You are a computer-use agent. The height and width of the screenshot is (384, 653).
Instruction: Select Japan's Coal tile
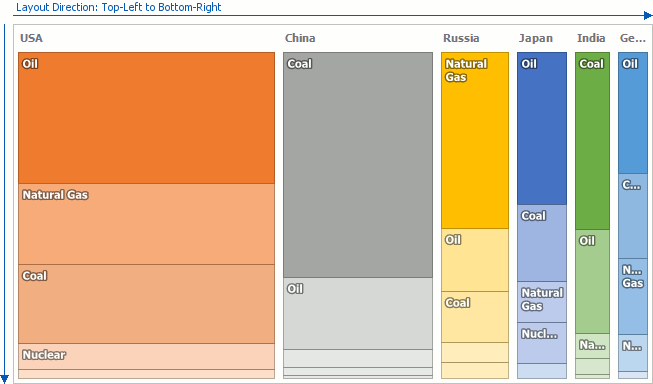click(542, 243)
